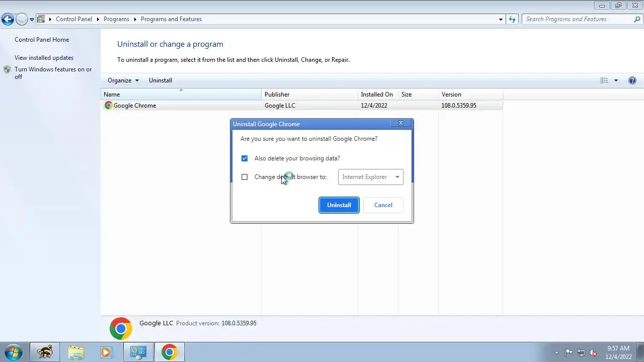Click Chrome icon in the program list
Viewport: 644px width, 362px height.
point(108,106)
